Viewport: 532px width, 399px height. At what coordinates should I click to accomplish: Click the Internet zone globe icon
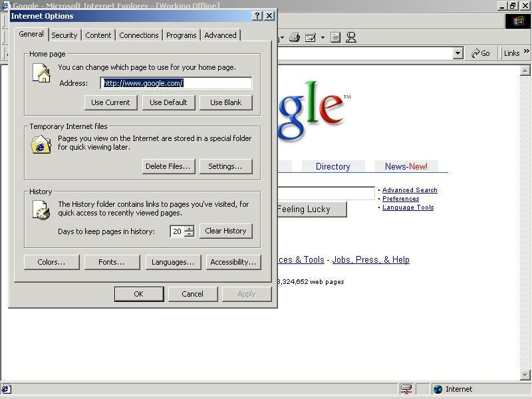[x=438, y=389]
